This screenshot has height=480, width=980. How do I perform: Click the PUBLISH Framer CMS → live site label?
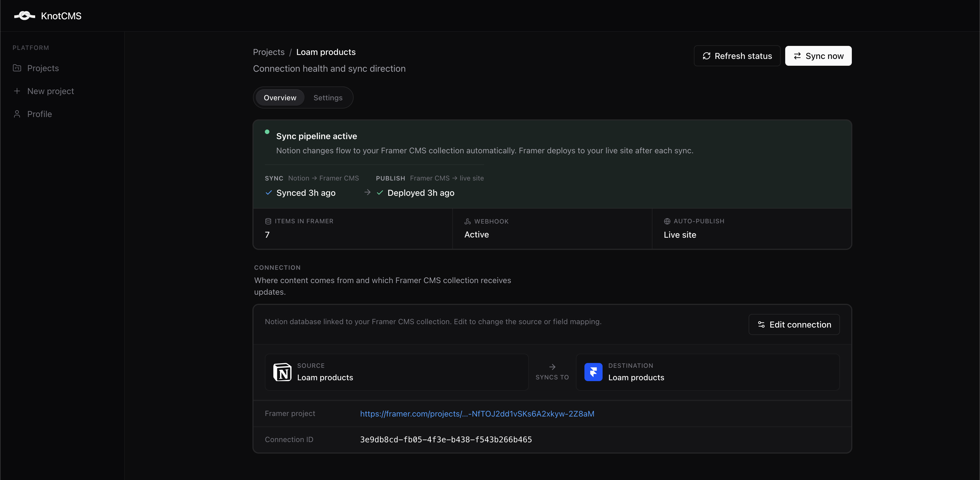(x=430, y=178)
